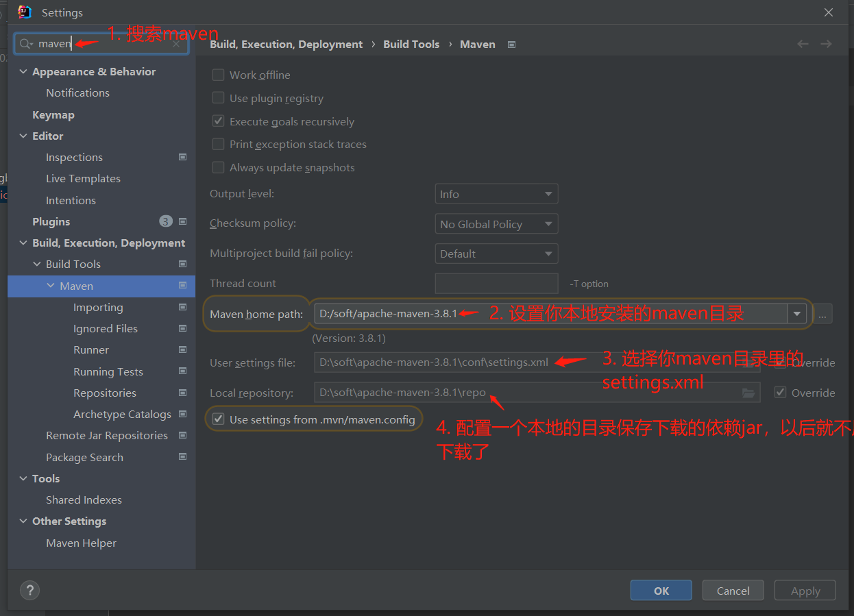854x616 pixels.
Task: Open Multiproject build fail policy dropdown
Action: coord(496,254)
